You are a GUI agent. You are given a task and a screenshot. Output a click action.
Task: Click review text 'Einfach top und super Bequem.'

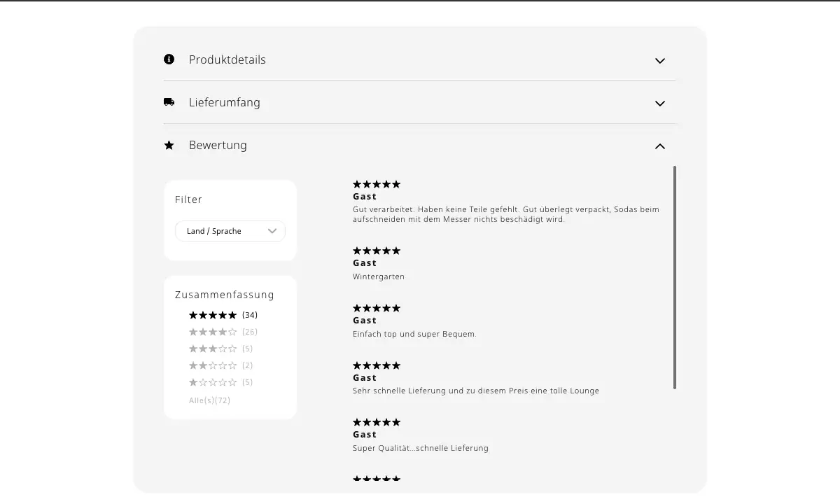point(415,334)
